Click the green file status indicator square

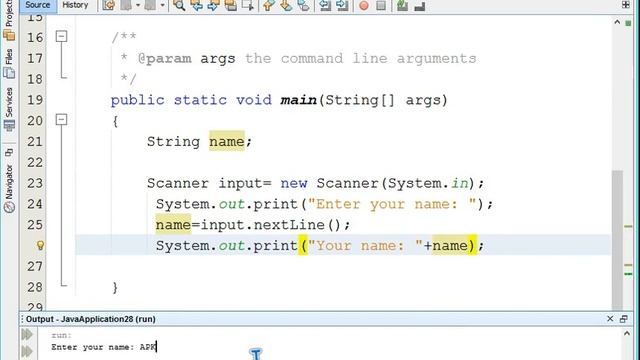[x=628, y=23]
